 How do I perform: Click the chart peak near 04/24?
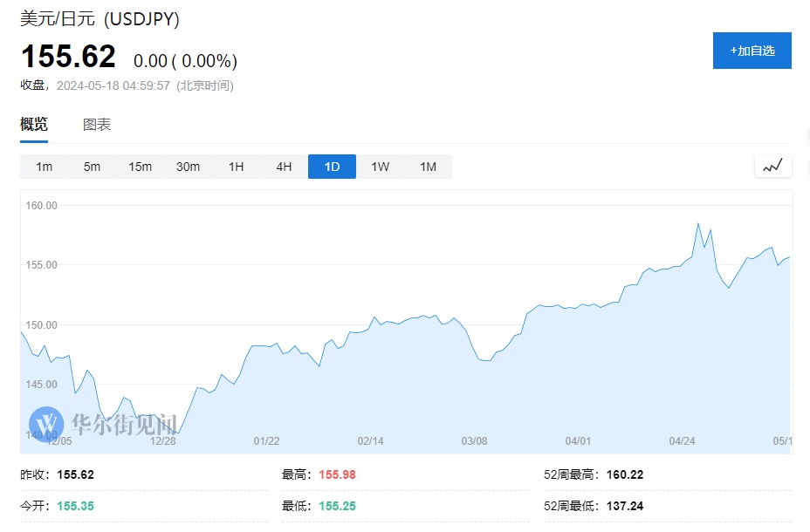click(698, 224)
